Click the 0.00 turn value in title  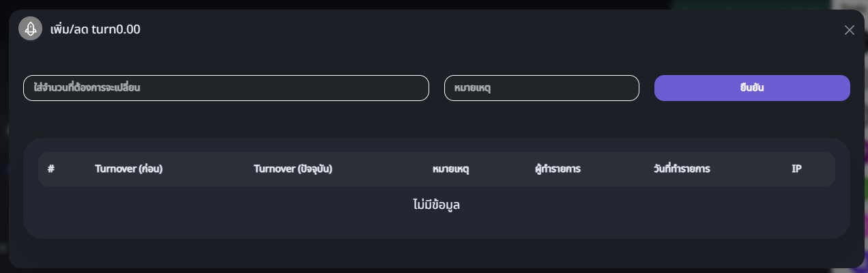tap(128, 29)
